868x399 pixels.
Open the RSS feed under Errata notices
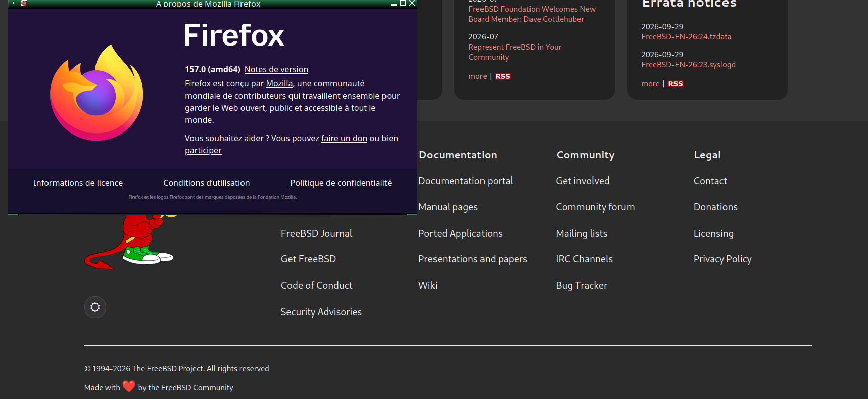coord(676,84)
